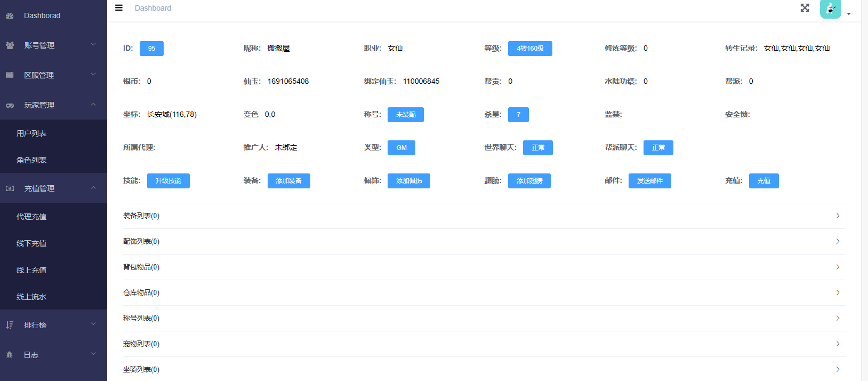Click the 发送邮件 button
This screenshot has height=381, width=868.
(x=649, y=181)
